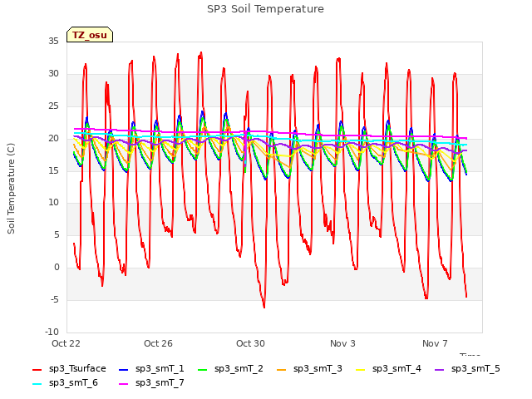532x399 pixels.
Task: Click the purple sp3_smT_5 legend swatch
Action: click(440, 369)
